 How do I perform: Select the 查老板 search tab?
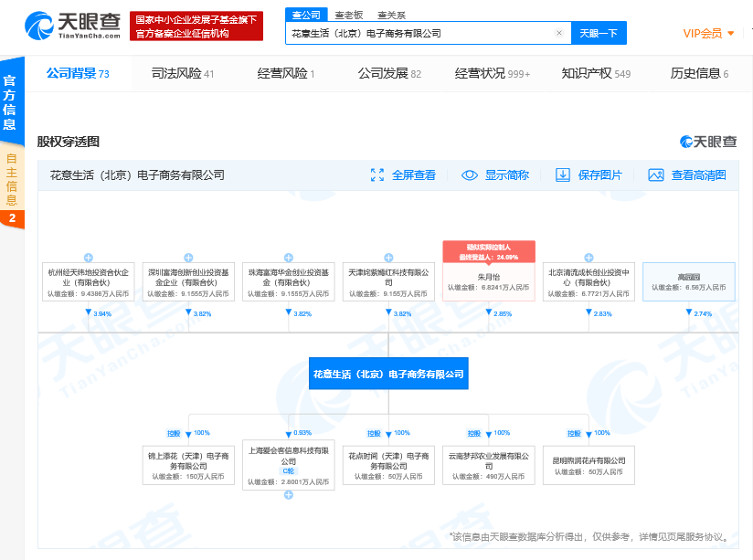(x=349, y=15)
